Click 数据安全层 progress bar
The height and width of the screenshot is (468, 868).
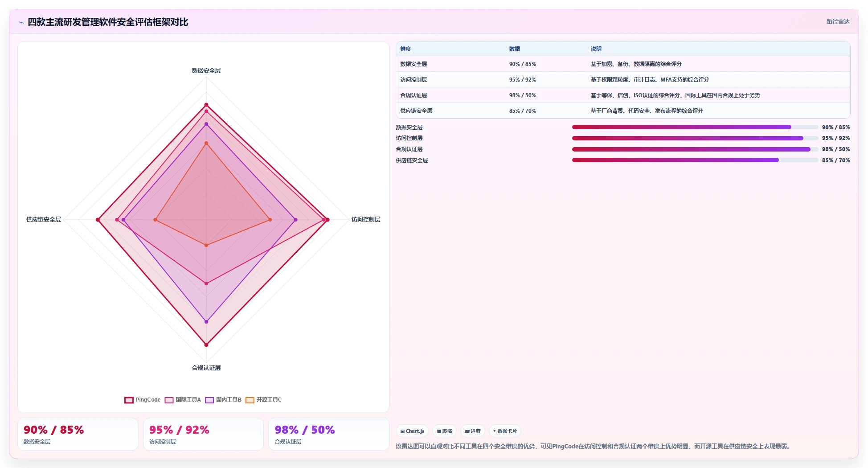pos(695,127)
